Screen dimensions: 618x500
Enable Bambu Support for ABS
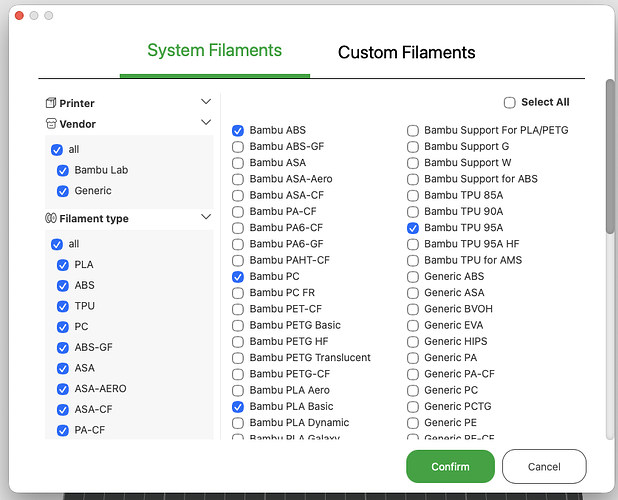(x=413, y=179)
